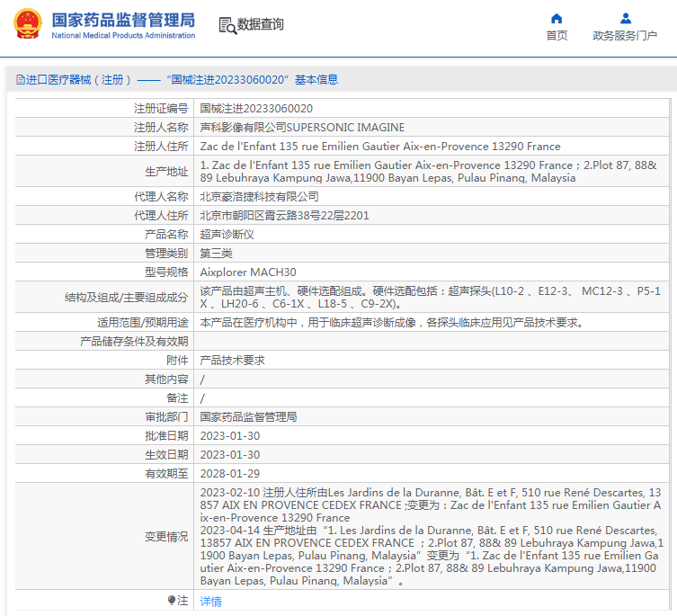677x616 pixels.
Task: Click the 生产地址 value cell
Action: (431, 172)
